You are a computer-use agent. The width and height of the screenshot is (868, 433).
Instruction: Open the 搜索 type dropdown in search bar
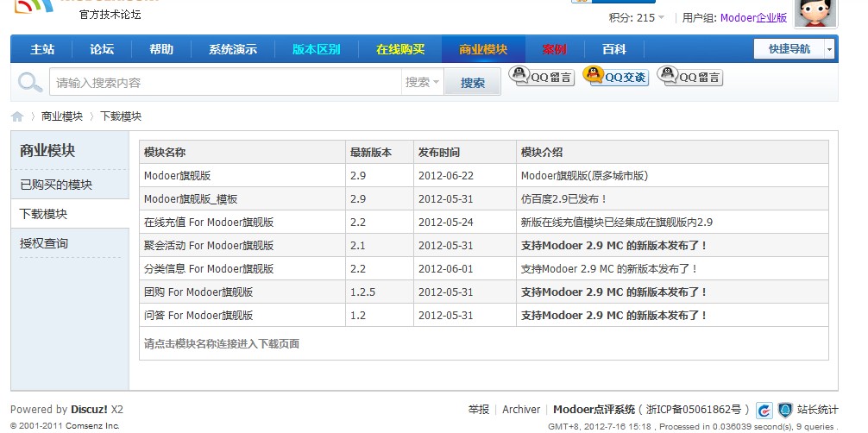click(423, 83)
